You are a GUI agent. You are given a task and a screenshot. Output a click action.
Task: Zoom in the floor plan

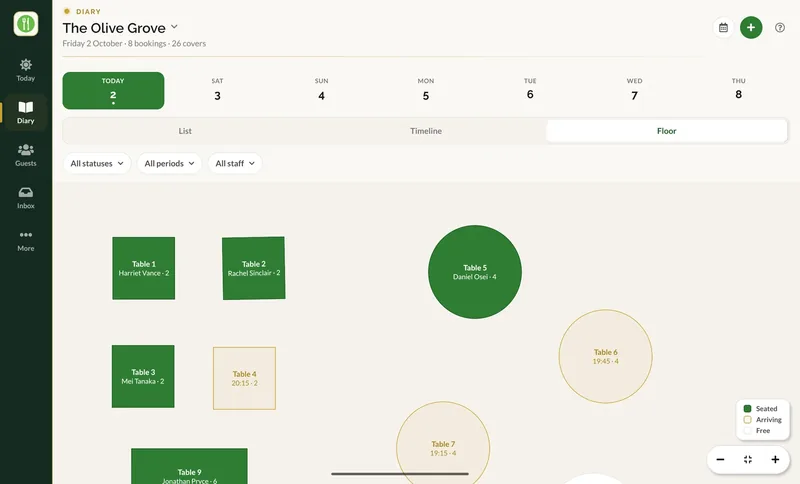pos(775,460)
